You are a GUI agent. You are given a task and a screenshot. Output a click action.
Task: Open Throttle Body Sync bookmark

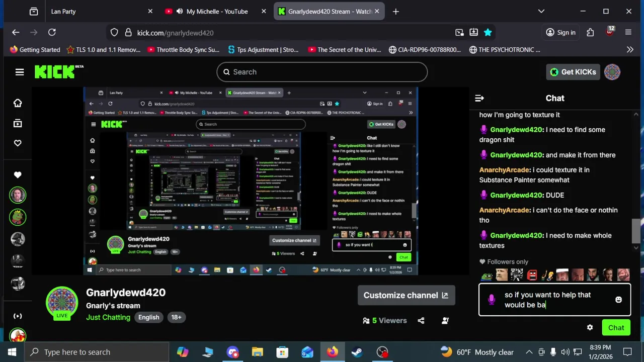(x=184, y=50)
